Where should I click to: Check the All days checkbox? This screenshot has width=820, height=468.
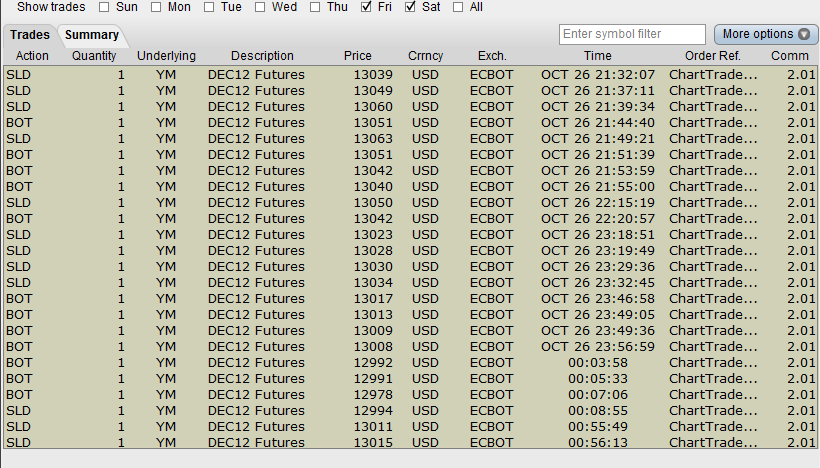click(x=458, y=7)
